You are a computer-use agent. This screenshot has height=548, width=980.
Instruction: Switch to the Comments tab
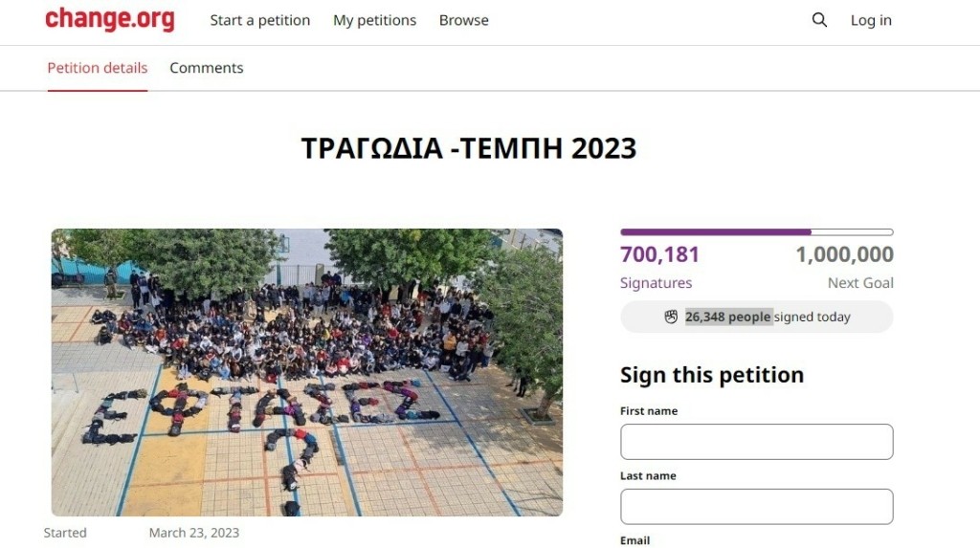(x=207, y=68)
